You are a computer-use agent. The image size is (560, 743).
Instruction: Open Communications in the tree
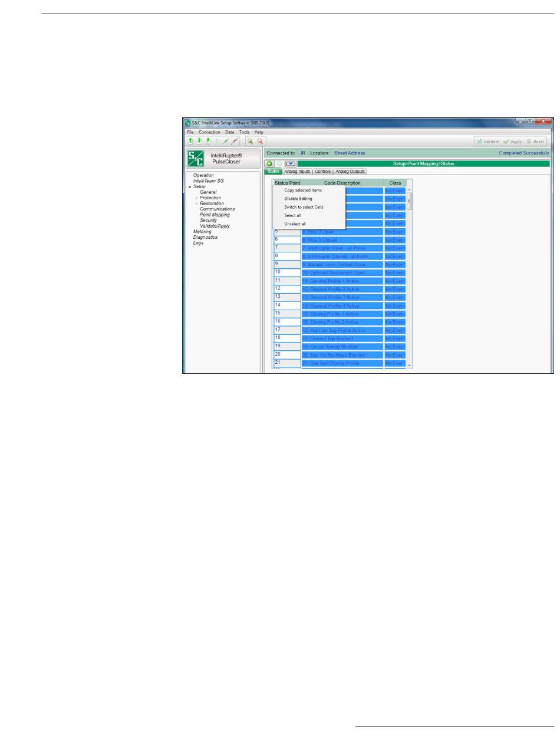click(217, 209)
